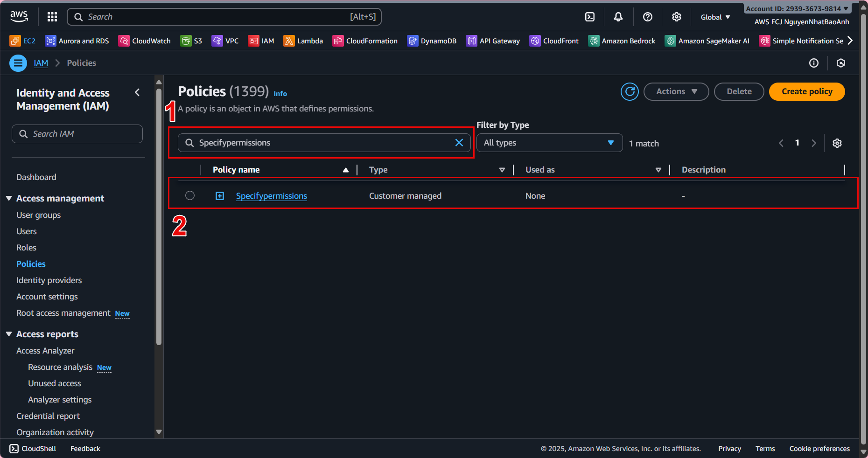Screen dimensions: 868x458
Task: Select the Specifypermissions policy radio button
Action: (x=190, y=195)
